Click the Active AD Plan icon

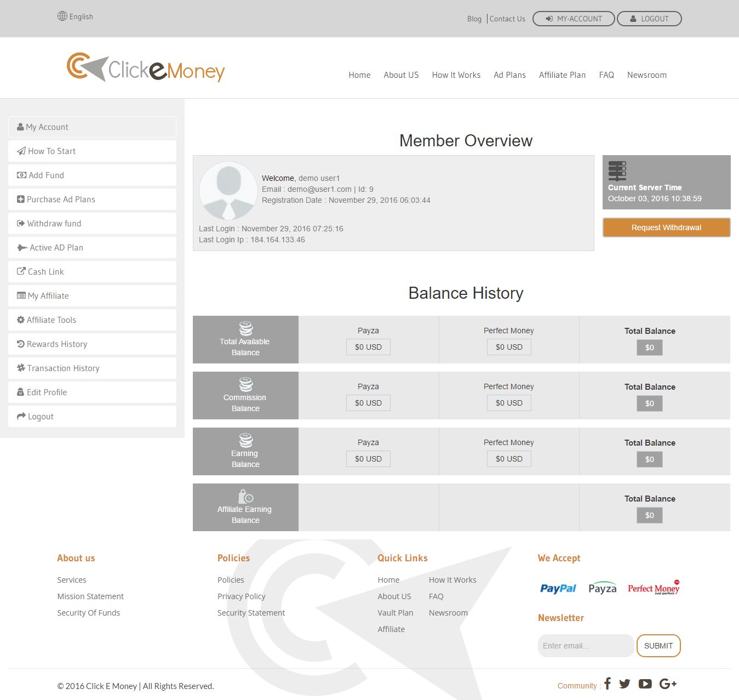click(22, 248)
